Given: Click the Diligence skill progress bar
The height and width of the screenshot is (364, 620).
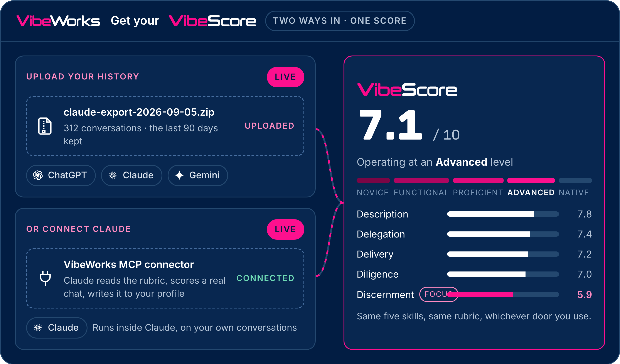Looking at the screenshot, I should [503, 274].
